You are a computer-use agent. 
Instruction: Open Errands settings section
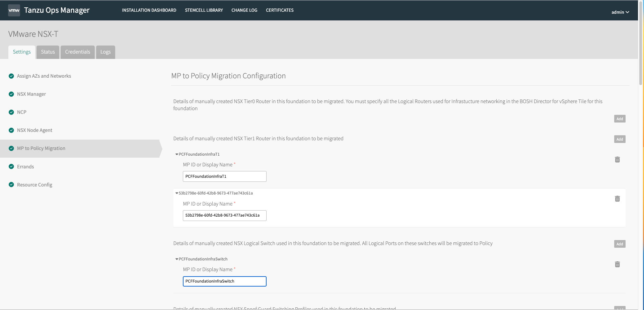point(25,166)
